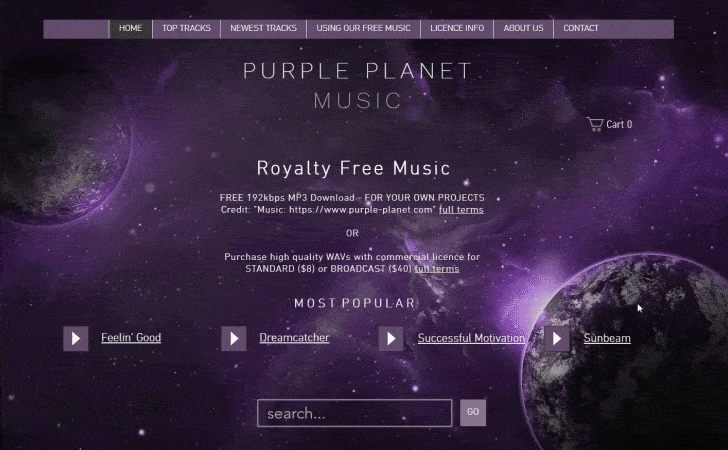The height and width of the screenshot is (450, 728).
Task: Open the Dreamcatcher track link
Action: [x=294, y=338]
